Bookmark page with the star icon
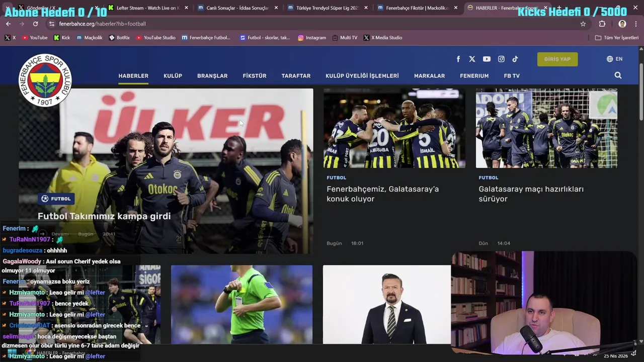Screen dimensions: 644x362 [x=583, y=24]
